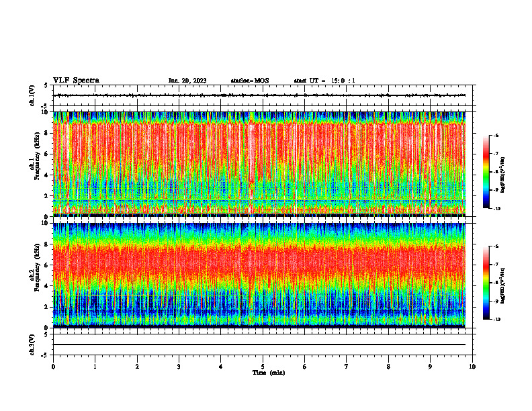Click the date text "Jan. 20, 2023"
This screenshot has width=532, height=411.
187,81
